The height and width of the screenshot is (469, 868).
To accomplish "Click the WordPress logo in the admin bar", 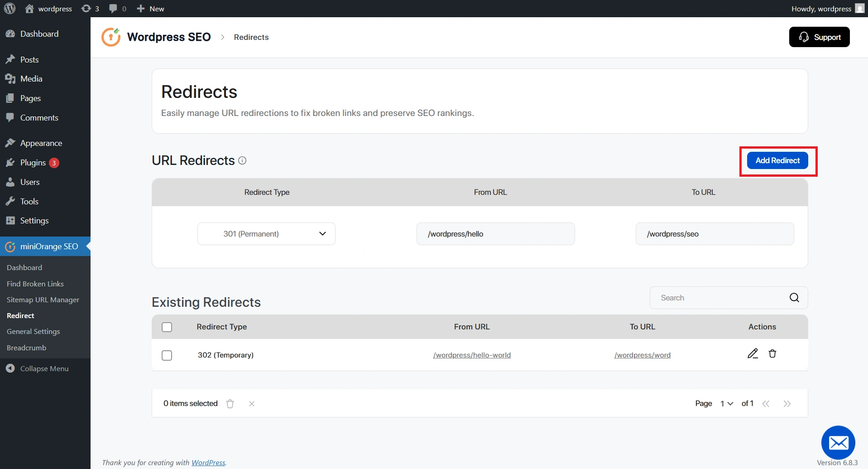I will pos(10,9).
